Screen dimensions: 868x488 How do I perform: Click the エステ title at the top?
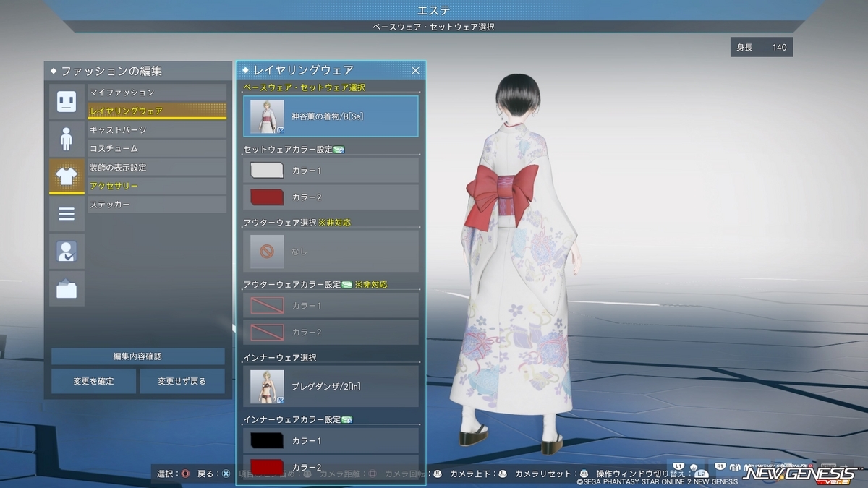tap(434, 10)
